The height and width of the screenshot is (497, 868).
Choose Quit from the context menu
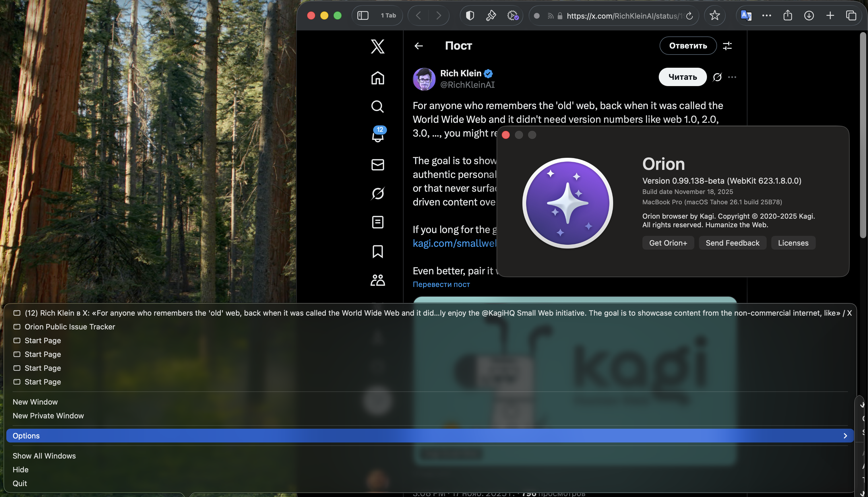(20, 483)
